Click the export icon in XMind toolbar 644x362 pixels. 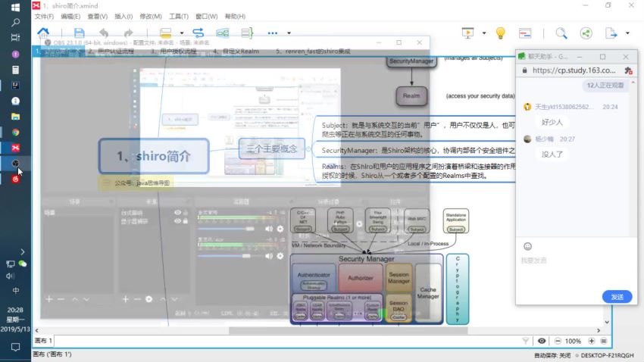(611, 33)
